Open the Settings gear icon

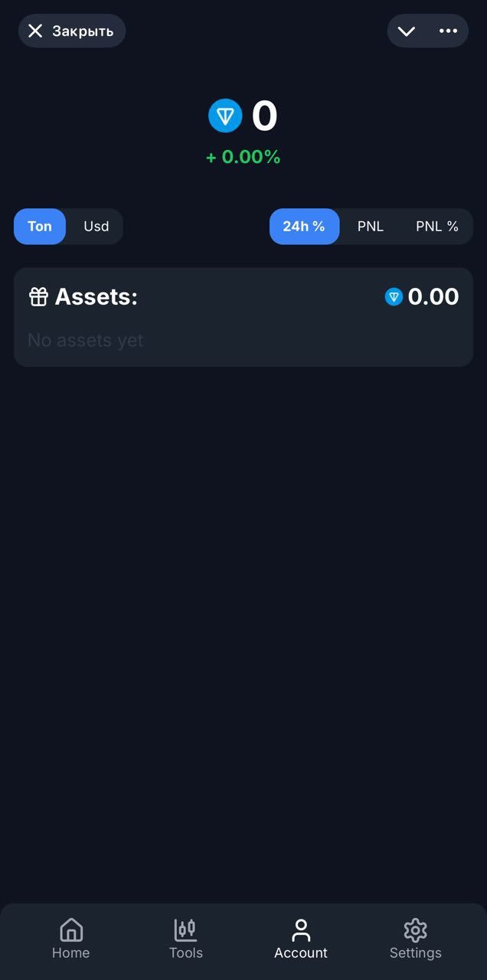(415, 929)
